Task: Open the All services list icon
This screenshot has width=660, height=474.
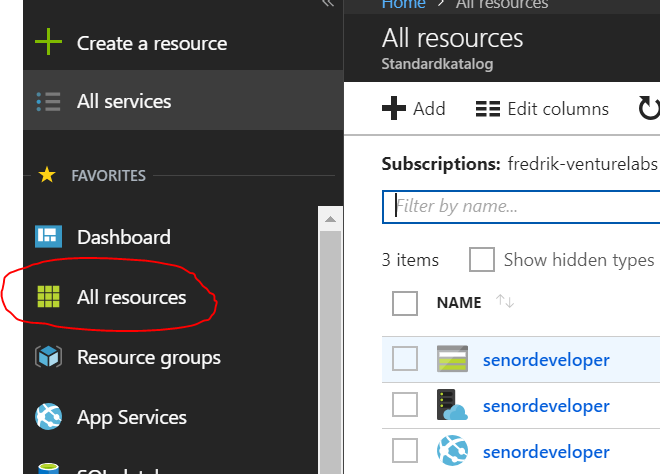Action: point(48,101)
